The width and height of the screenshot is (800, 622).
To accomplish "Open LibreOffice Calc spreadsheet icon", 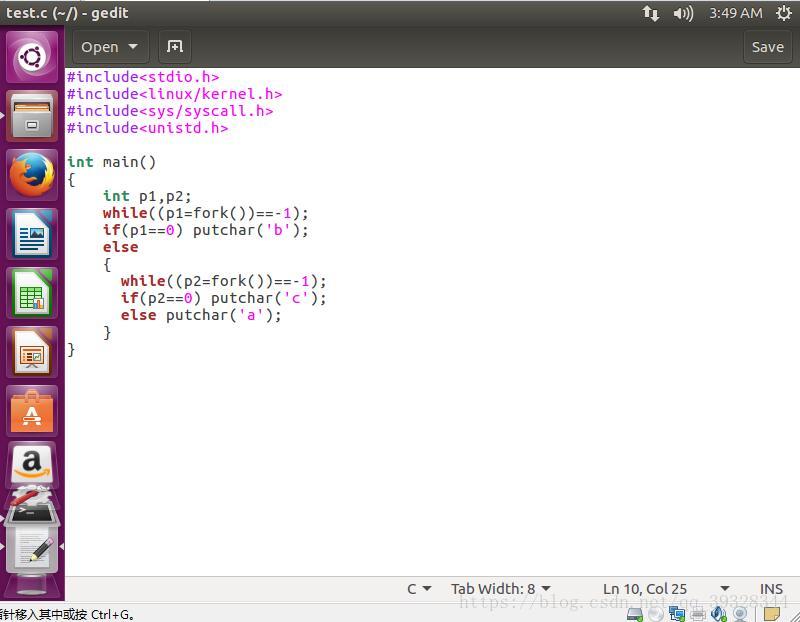I will click(32, 293).
